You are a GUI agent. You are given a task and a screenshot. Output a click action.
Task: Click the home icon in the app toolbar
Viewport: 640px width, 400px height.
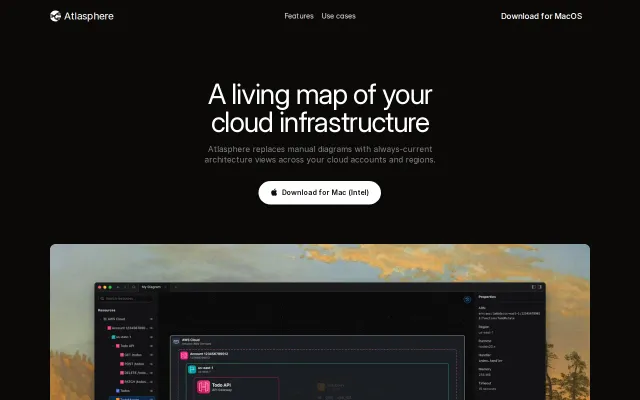[133, 287]
